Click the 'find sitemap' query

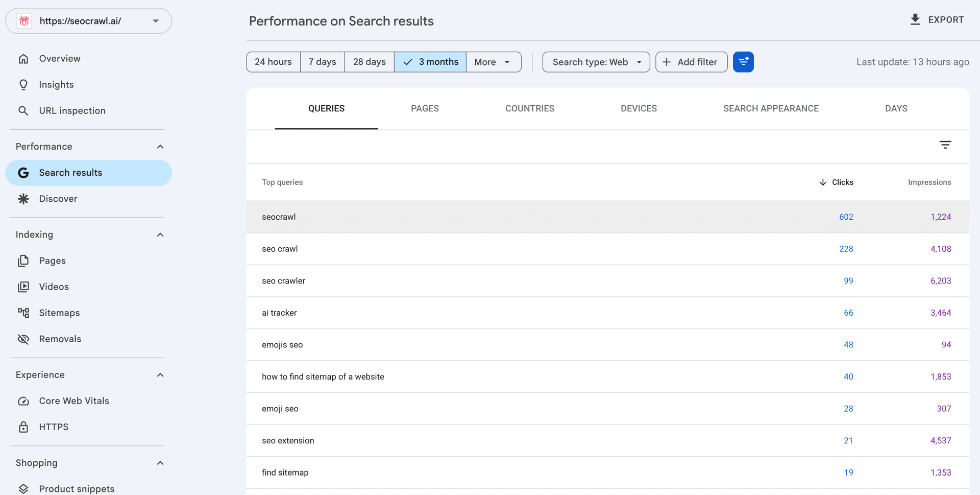click(285, 473)
